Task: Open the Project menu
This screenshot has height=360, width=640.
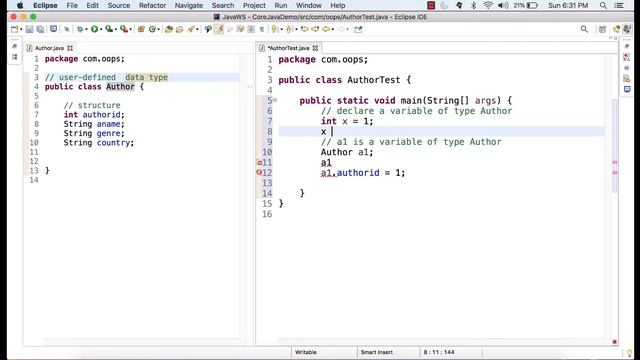Action: (254, 6)
